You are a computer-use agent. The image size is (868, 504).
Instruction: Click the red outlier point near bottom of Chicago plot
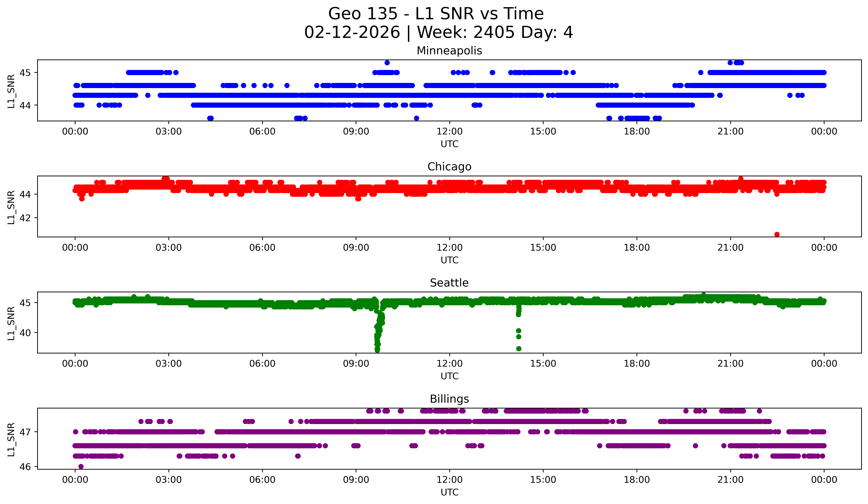(x=777, y=234)
